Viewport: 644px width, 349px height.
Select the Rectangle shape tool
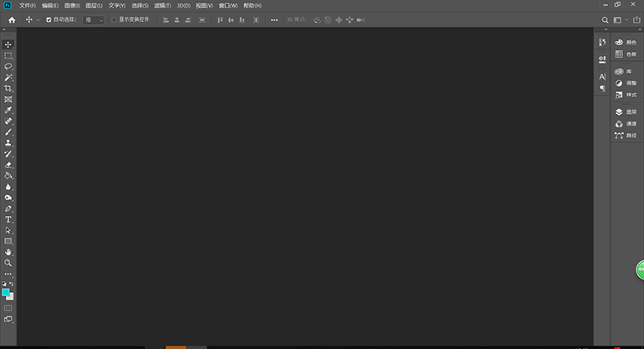point(8,241)
